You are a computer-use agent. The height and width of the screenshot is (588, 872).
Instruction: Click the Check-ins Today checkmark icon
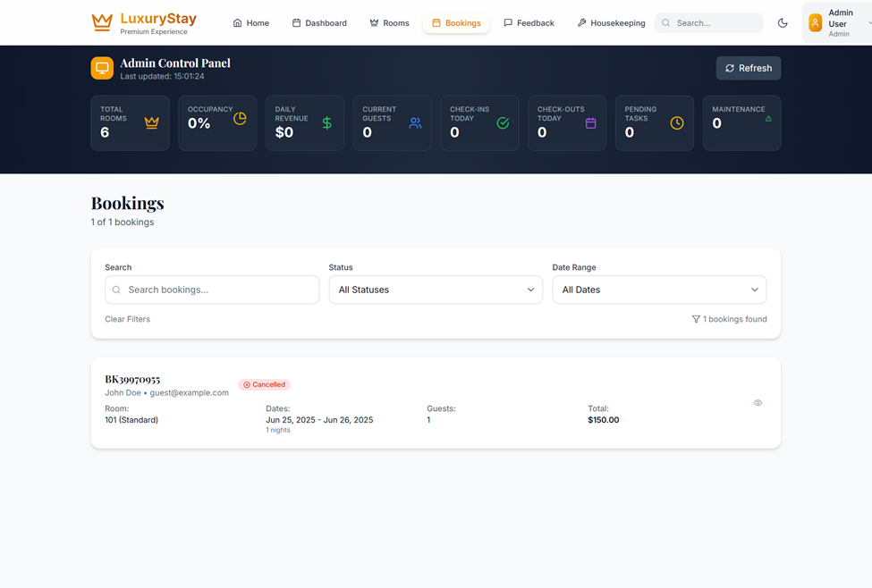point(503,123)
